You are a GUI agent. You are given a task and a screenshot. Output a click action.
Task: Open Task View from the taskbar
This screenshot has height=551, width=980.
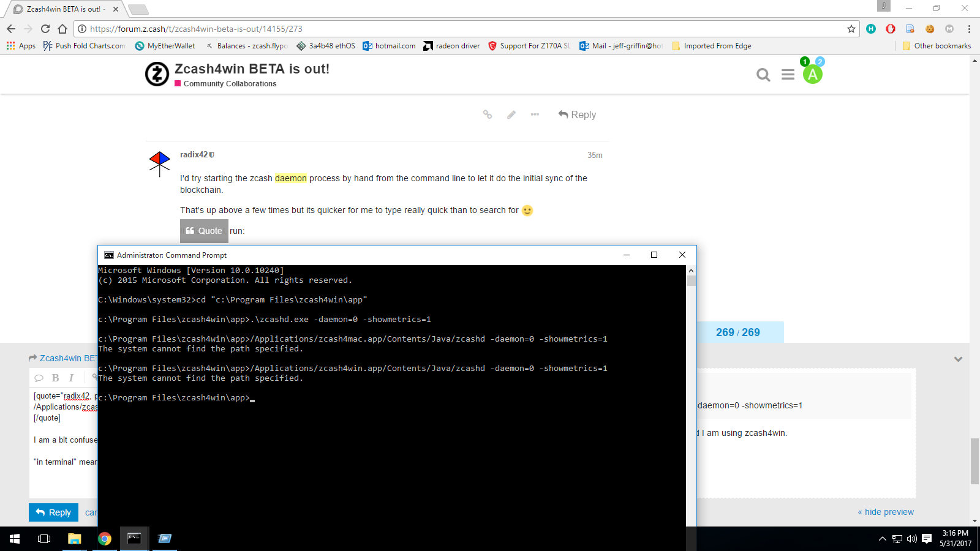[x=44, y=539]
